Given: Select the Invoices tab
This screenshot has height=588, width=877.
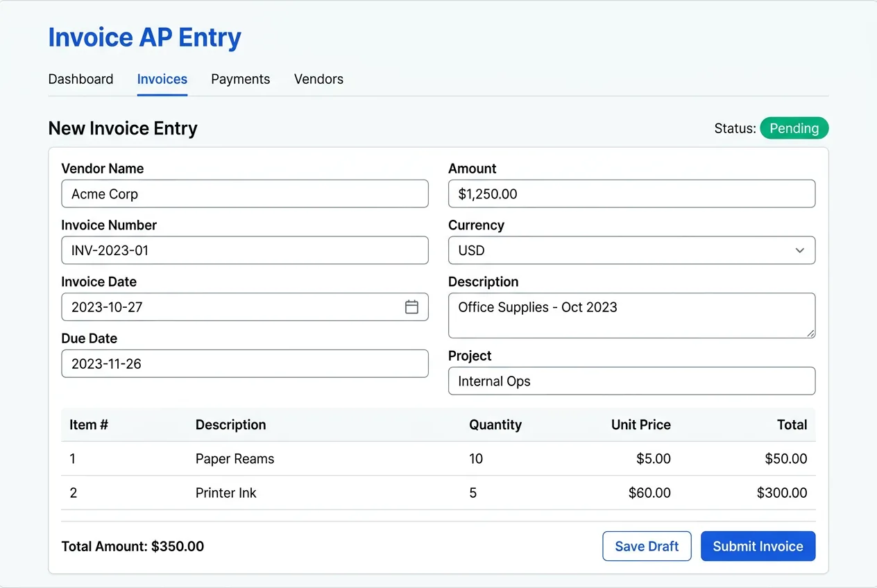Looking at the screenshot, I should tap(162, 79).
